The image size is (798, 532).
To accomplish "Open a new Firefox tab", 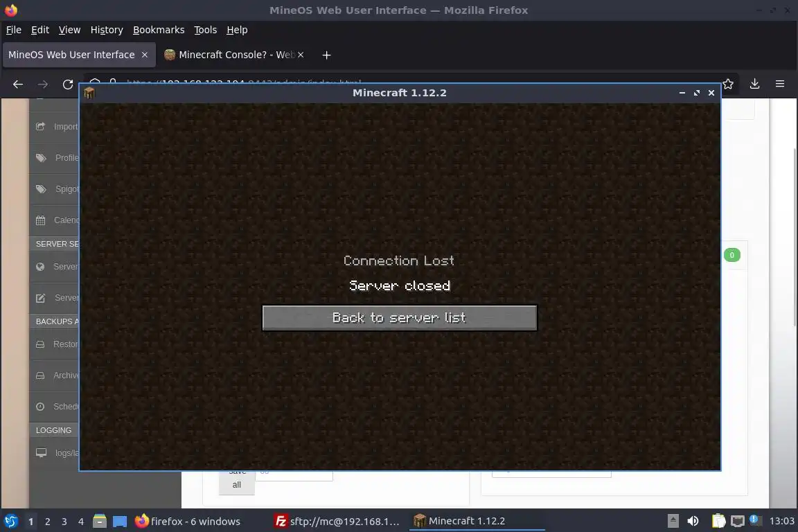I will 327,55.
